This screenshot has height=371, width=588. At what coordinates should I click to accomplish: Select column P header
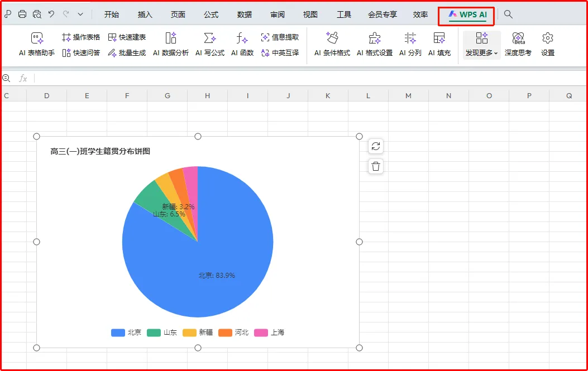(x=529, y=95)
